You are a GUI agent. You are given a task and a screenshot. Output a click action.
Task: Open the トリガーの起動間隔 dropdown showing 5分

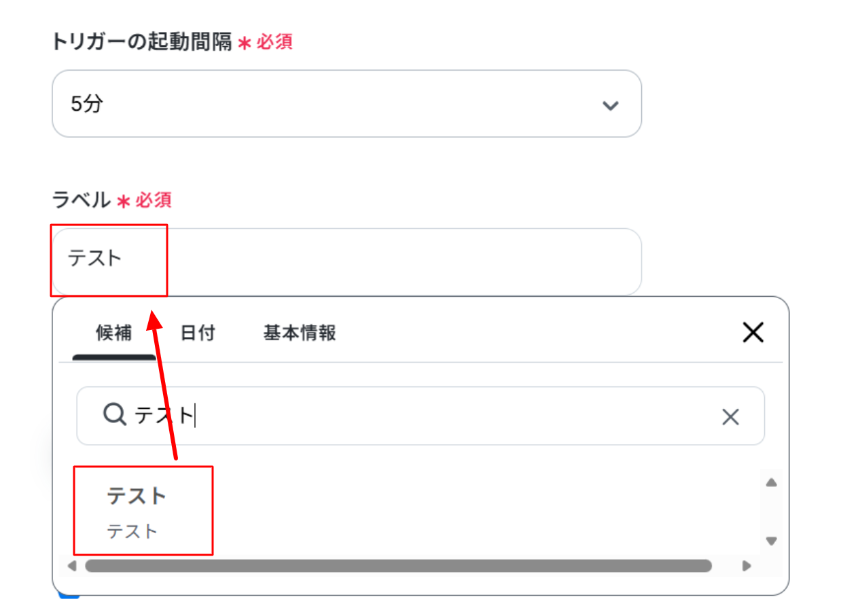346,104
